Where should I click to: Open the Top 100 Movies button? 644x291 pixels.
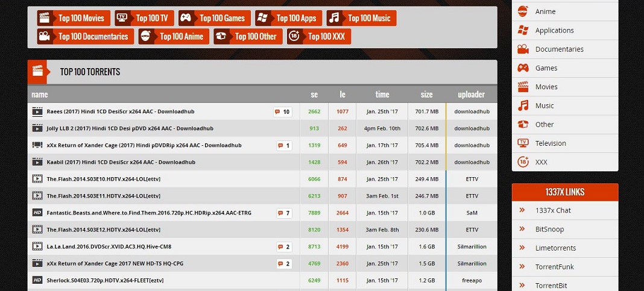pyautogui.click(x=74, y=18)
